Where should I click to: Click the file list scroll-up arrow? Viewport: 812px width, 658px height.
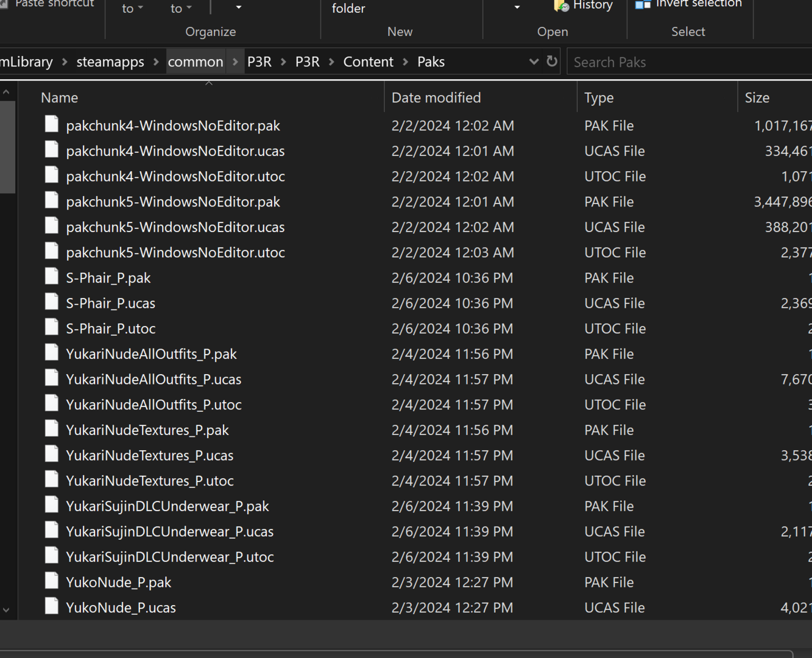[x=6, y=92]
